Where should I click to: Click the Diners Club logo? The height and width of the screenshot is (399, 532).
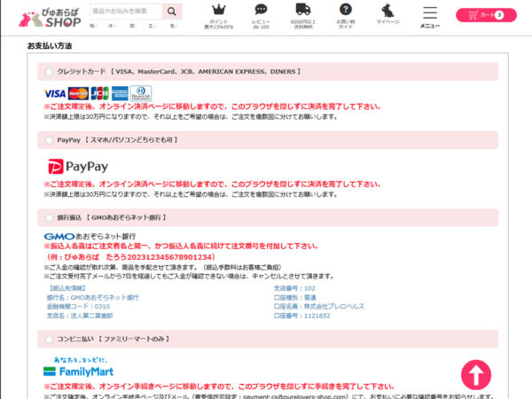[x=141, y=93]
